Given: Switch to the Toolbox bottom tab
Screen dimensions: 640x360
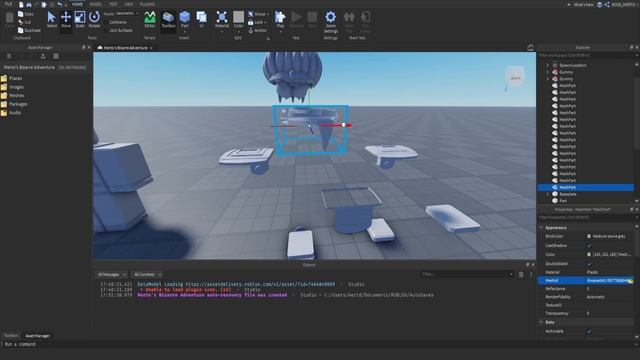Looking at the screenshot, I should point(11,336).
